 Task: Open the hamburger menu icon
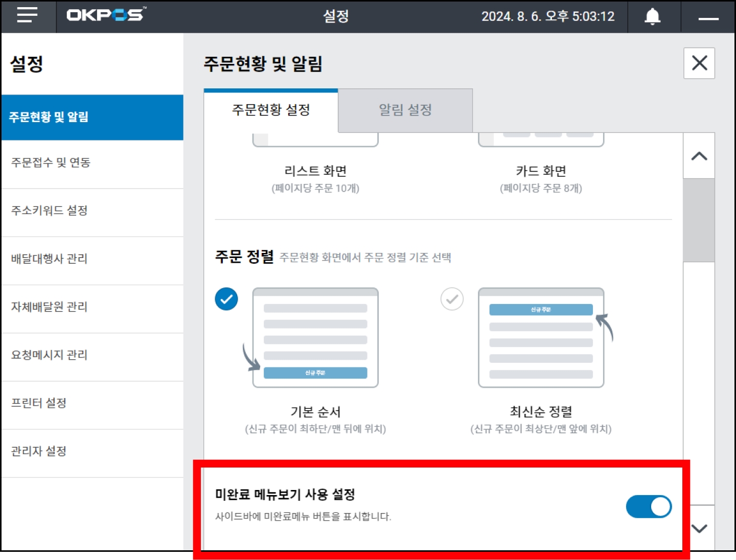point(28,16)
